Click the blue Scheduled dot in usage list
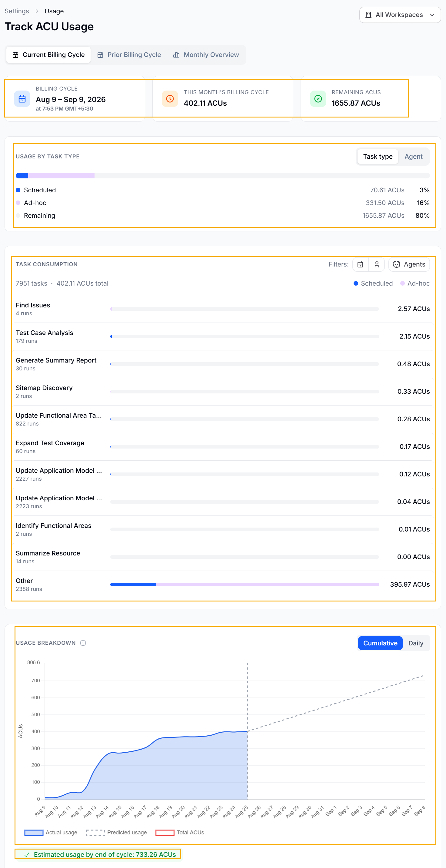 click(18, 190)
